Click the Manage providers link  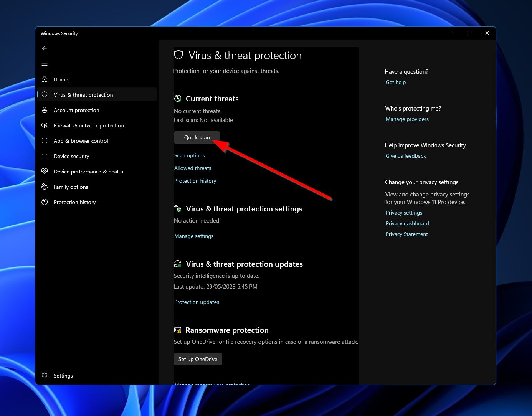pos(407,119)
